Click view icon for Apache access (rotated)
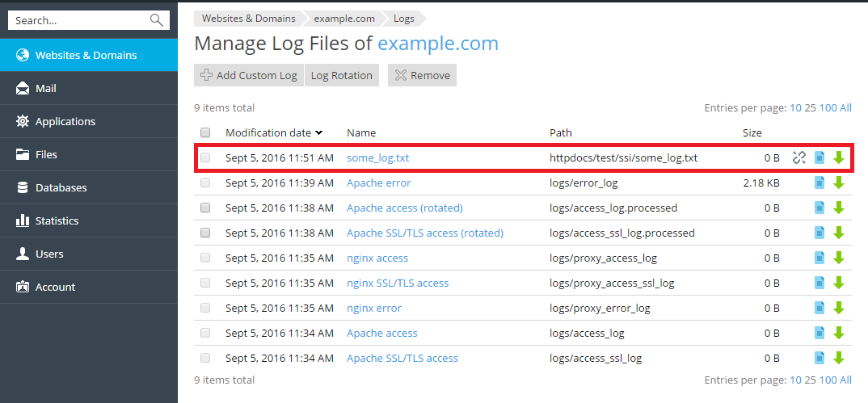The width and height of the screenshot is (868, 403). click(820, 208)
